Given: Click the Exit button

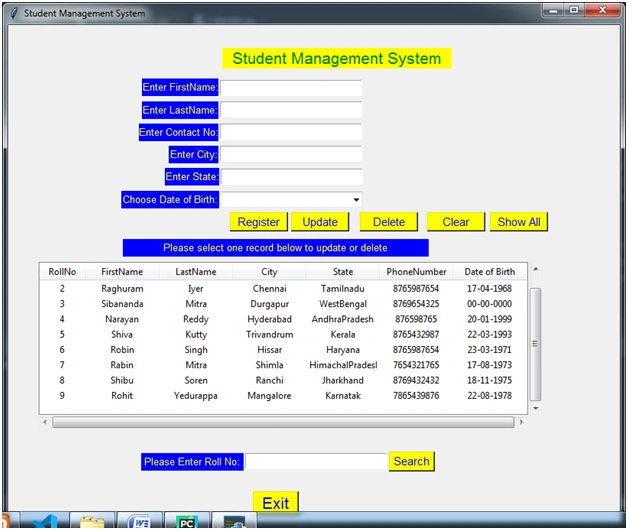Looking at the screenshot, I should pos(276,503).
